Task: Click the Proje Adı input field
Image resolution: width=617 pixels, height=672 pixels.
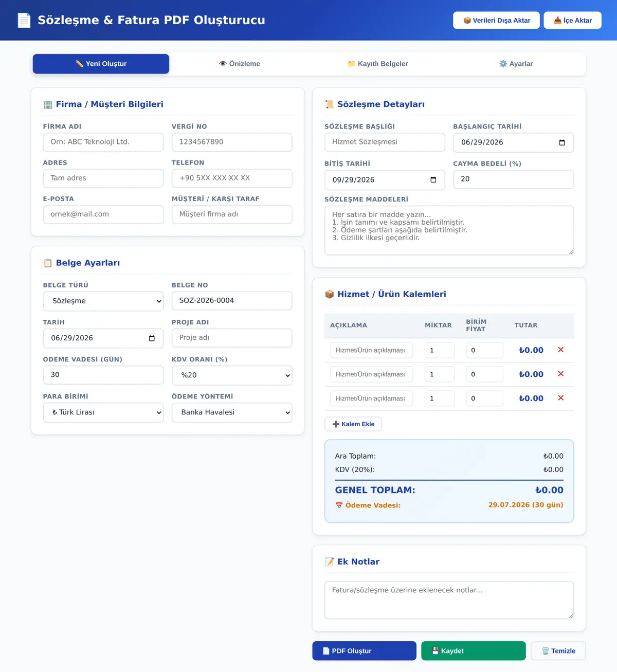Action: (232, 338)
